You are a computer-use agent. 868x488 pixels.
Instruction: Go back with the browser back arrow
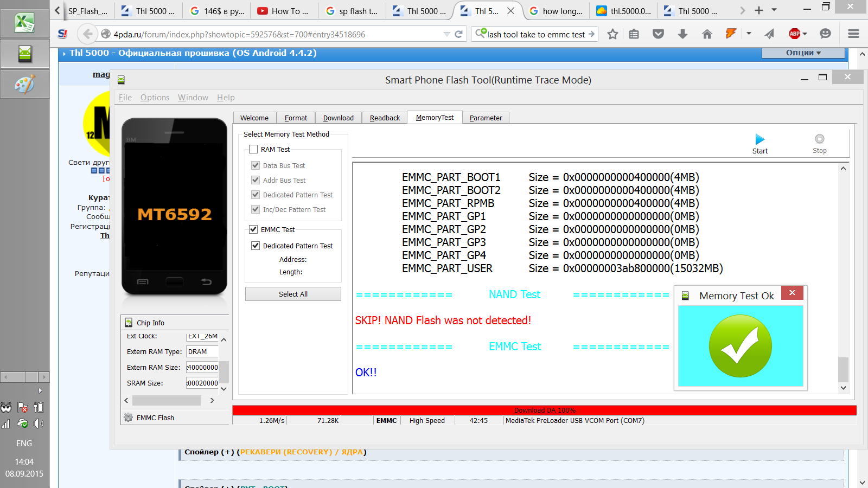pyautogui.click(x=87, y=34)
